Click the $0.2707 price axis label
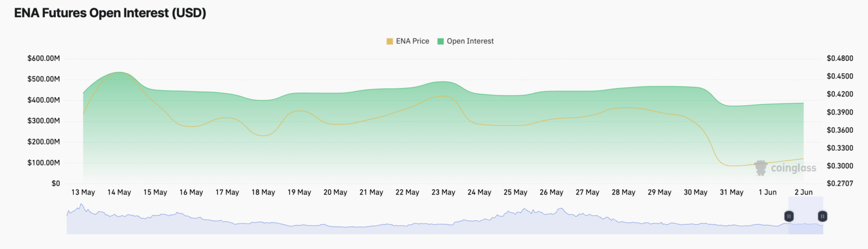Image resolution: width=868 pixels, height=249 pixels. point(840,183)
